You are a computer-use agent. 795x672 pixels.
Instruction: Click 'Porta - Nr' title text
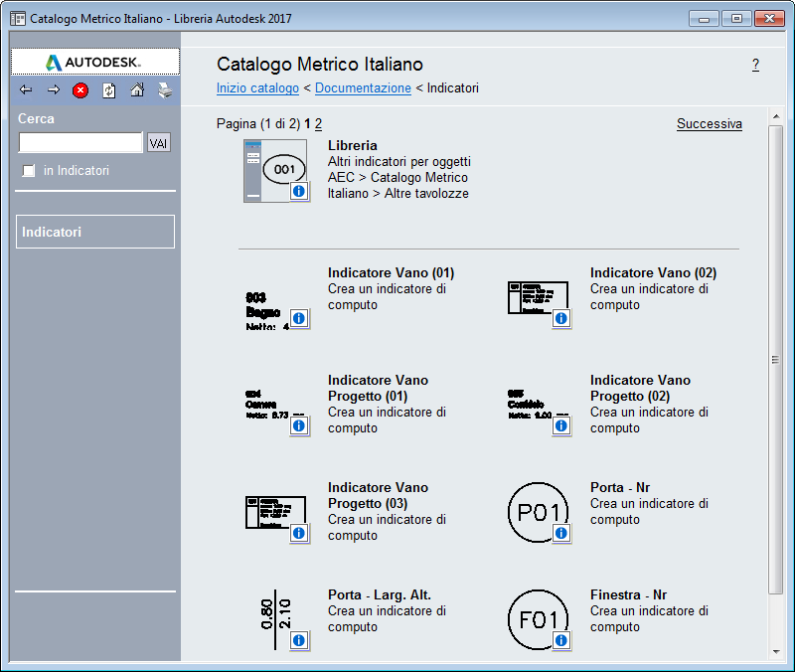[620, 487]
